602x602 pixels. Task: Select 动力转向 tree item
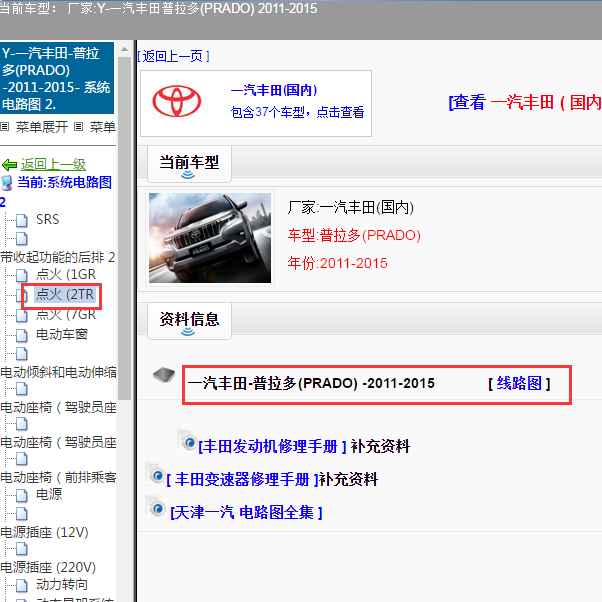[62, 584]
